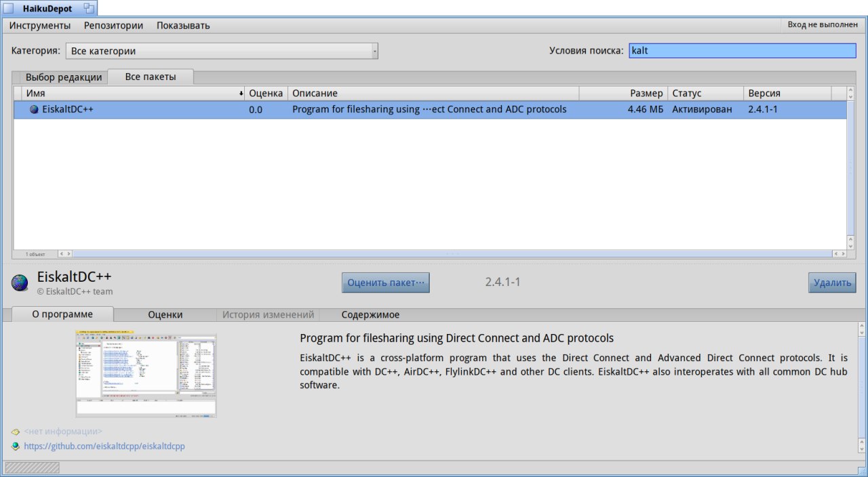
Task: Select the Все пакеты tab
Action: coord(151,77)
